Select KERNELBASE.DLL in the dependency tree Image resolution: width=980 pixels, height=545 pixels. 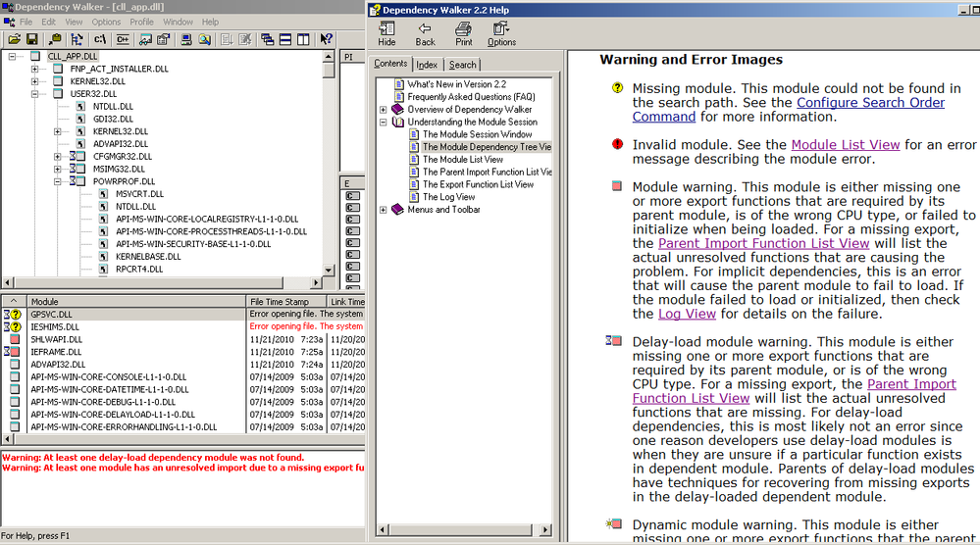[148, 257]
